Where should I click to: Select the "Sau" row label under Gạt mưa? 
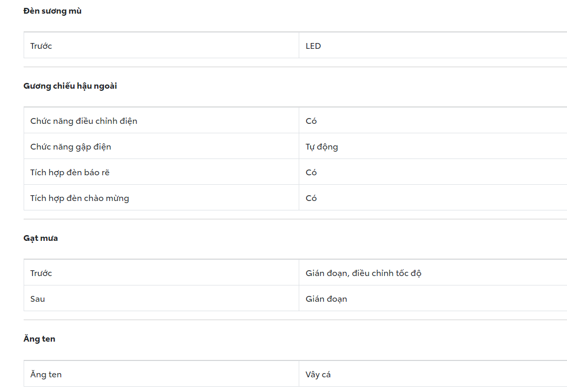point(38,299)
